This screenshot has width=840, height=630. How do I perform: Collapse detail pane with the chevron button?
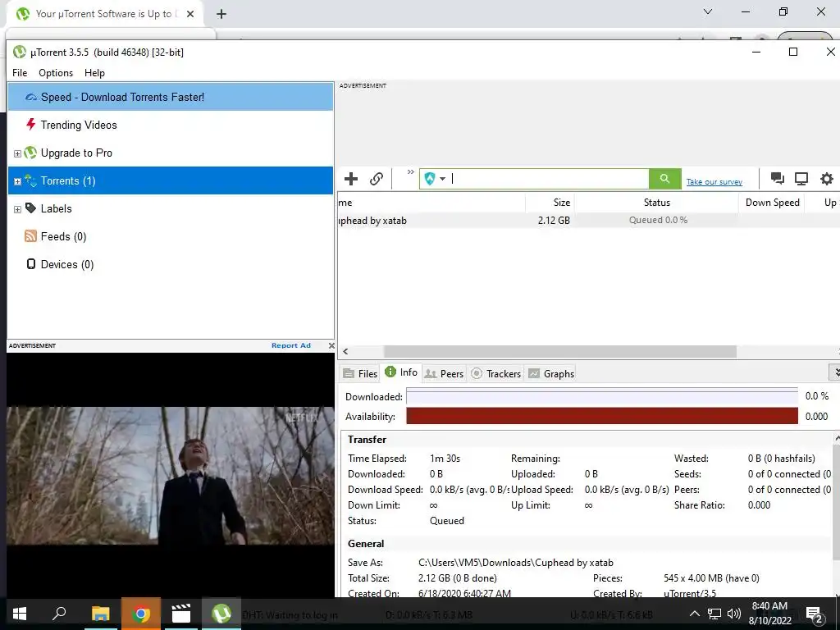pos(835,372)
